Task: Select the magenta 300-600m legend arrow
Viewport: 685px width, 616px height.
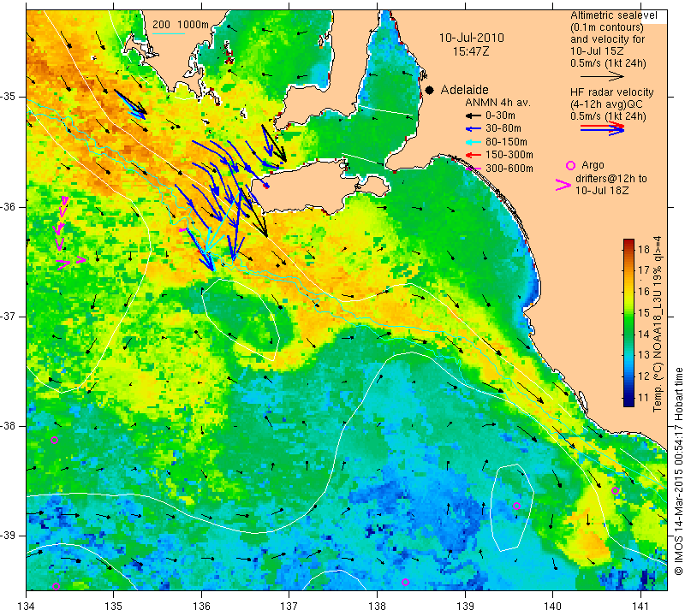Action: click(473, 168)
